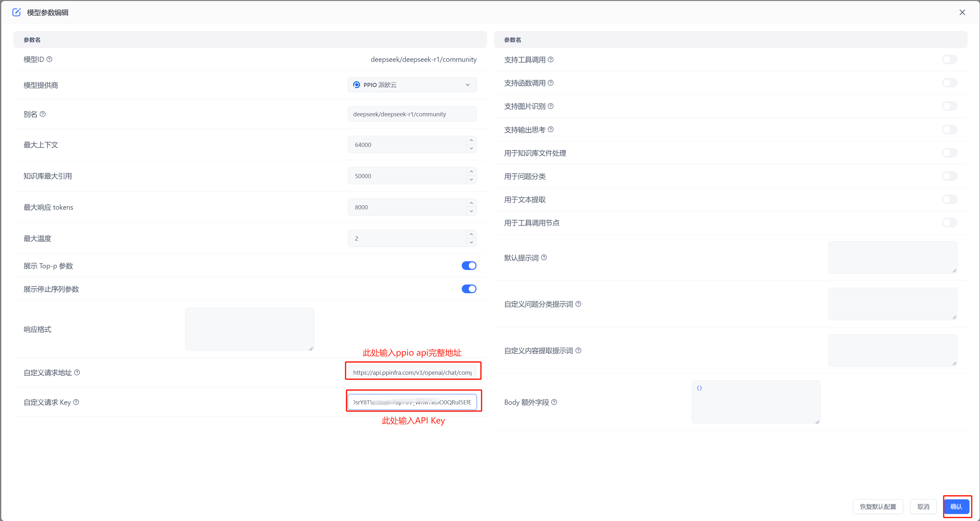
Task: Click the edit pencil icon beside 模型参数编辑
Action: pyautogui.click(x=16, y=12)
